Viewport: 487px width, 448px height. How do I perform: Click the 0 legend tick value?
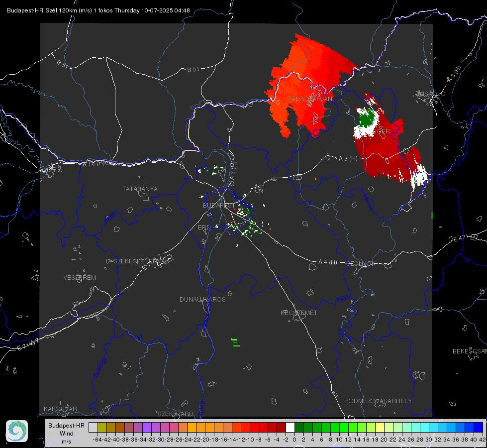[x=294, y=440]
